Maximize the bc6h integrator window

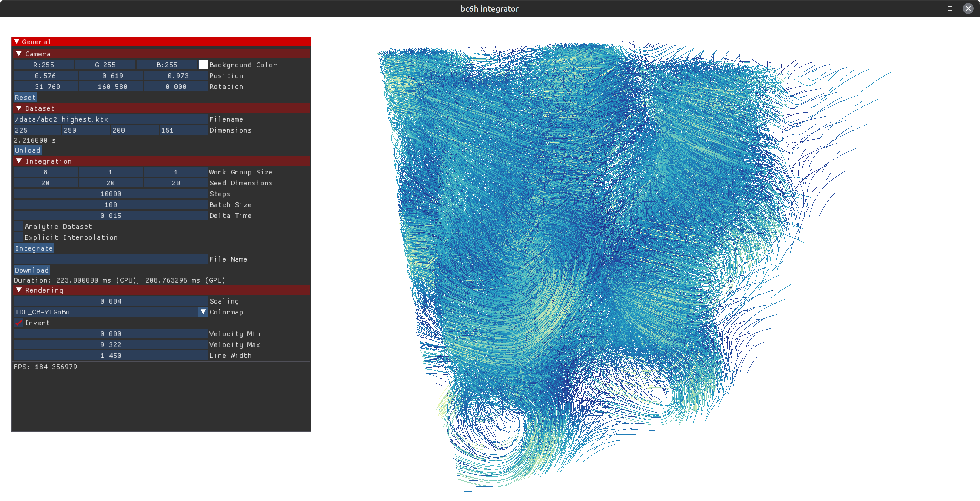point(950,8)
